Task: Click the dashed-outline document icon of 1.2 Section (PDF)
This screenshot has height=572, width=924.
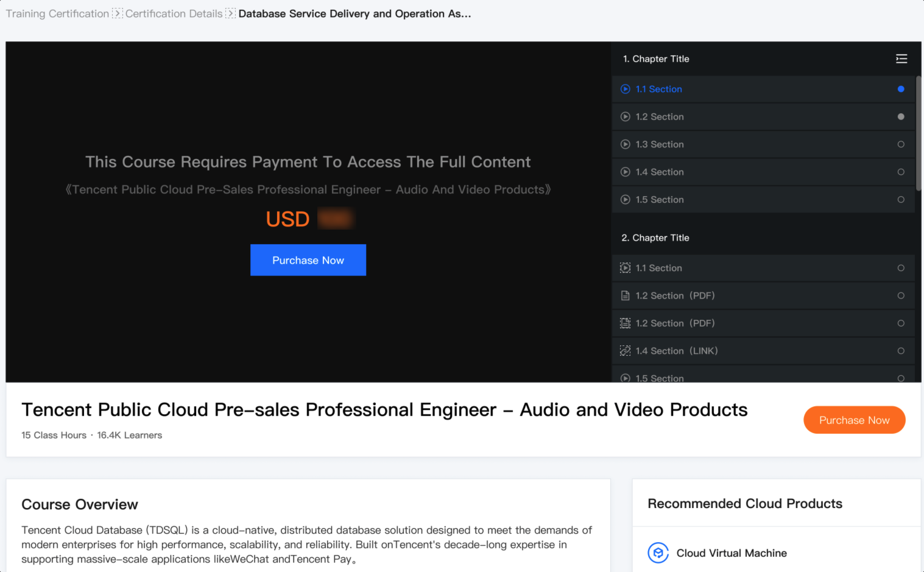Action: point(625,323)
